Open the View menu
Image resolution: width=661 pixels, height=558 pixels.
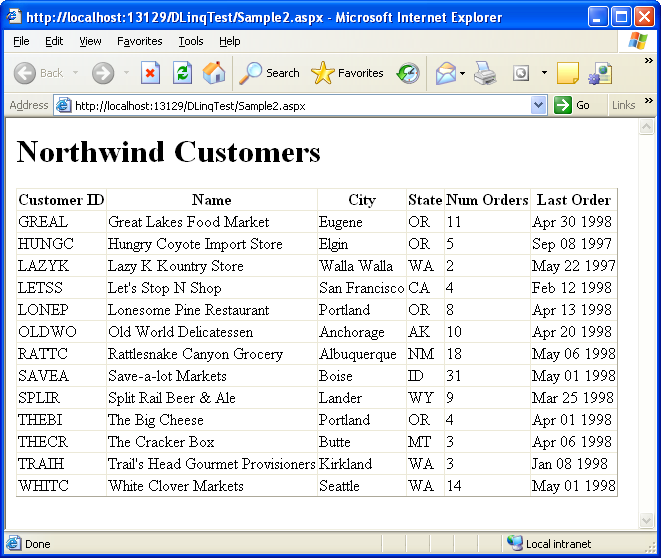[x=90, y=41]
